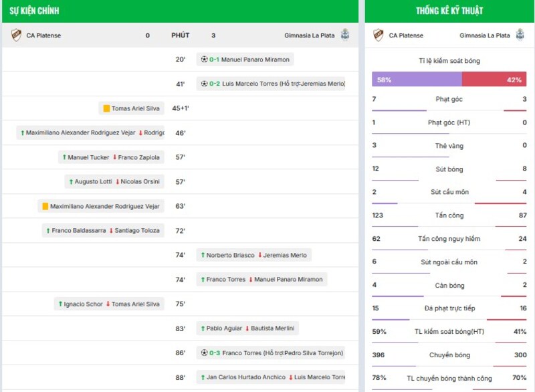This screenshot has width=535, height=392.
Task: Select the THỐNG KÊ KỸ THUẬT header
Action: 449,11
